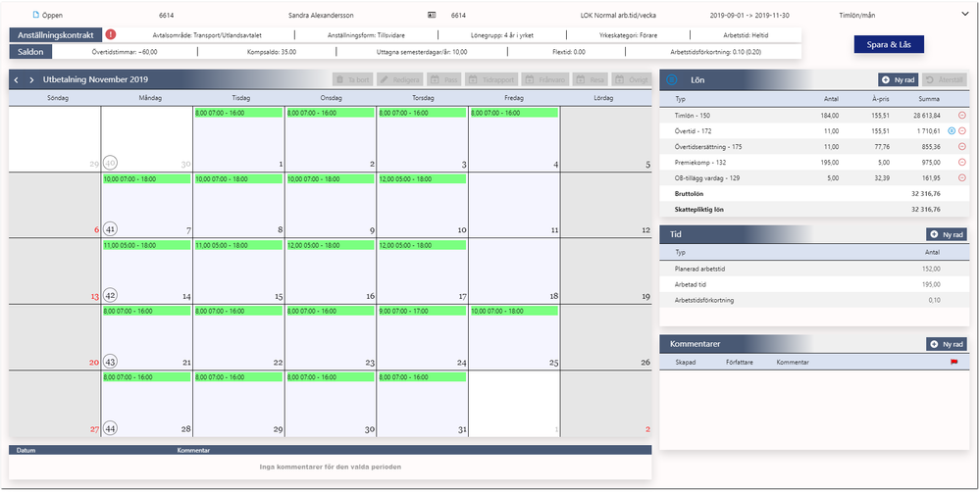Click the Datum header in the bottom comment table
Image resolution: width=980 pixels, height=492 pixels.
26,450
